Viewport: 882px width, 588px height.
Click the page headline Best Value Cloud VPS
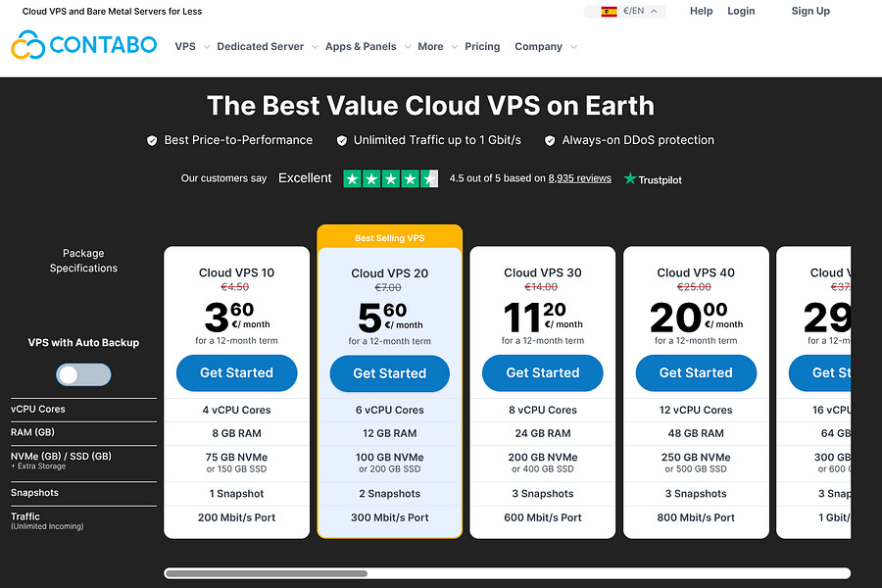(431, 106)
